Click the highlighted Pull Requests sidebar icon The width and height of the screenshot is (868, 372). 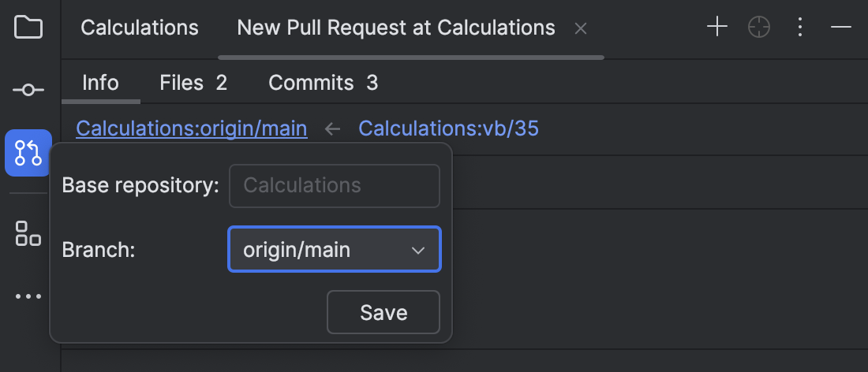click(28, 153)
